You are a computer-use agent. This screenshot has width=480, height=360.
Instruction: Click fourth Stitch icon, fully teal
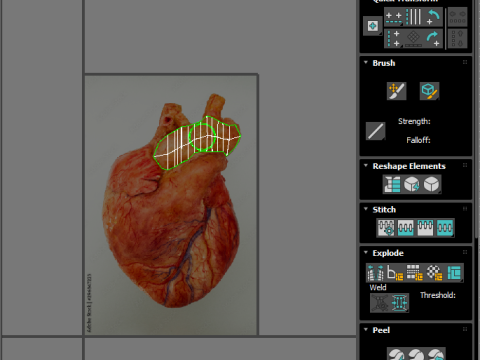coord(445,228)
